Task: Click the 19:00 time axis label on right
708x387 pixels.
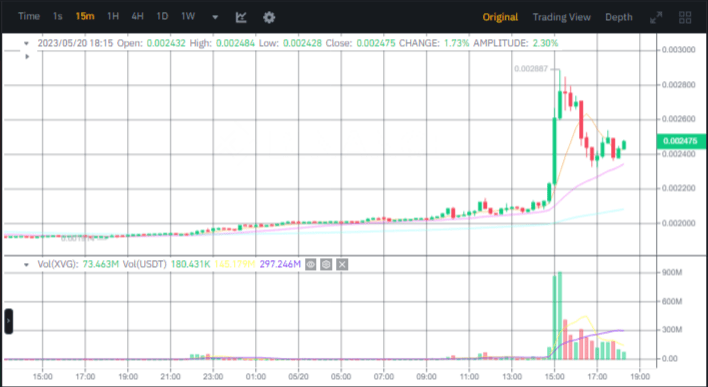Action: [x=640, y=376]
